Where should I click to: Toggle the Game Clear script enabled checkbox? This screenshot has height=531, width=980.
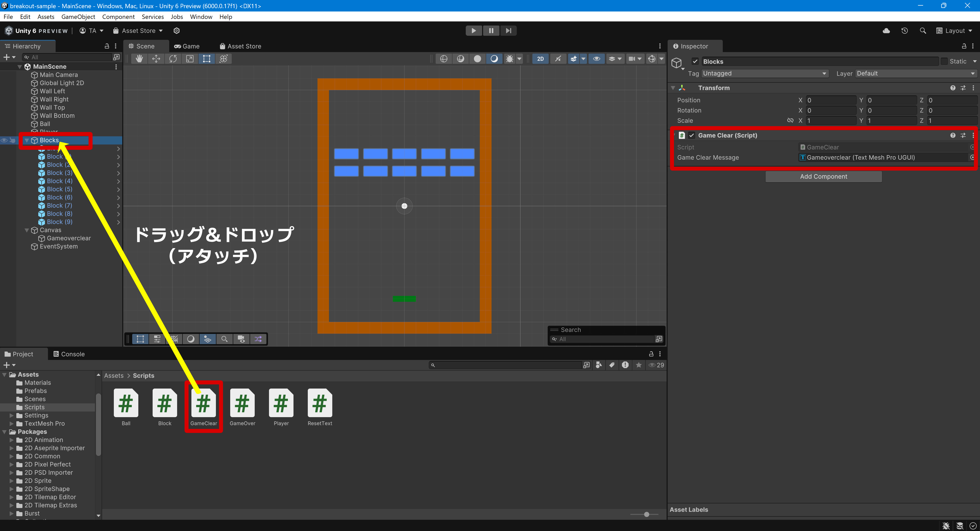point(692,135)
